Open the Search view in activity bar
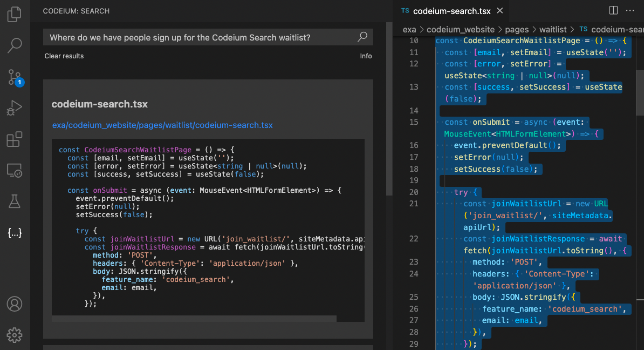Image resolution: width=644 pixels, height=350 pixels. click(15, 45)
